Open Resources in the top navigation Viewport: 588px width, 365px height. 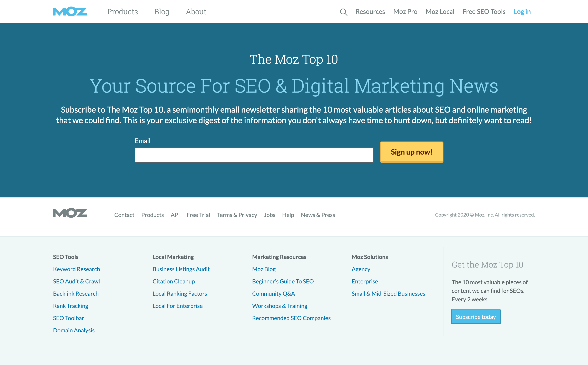[370, 12]
